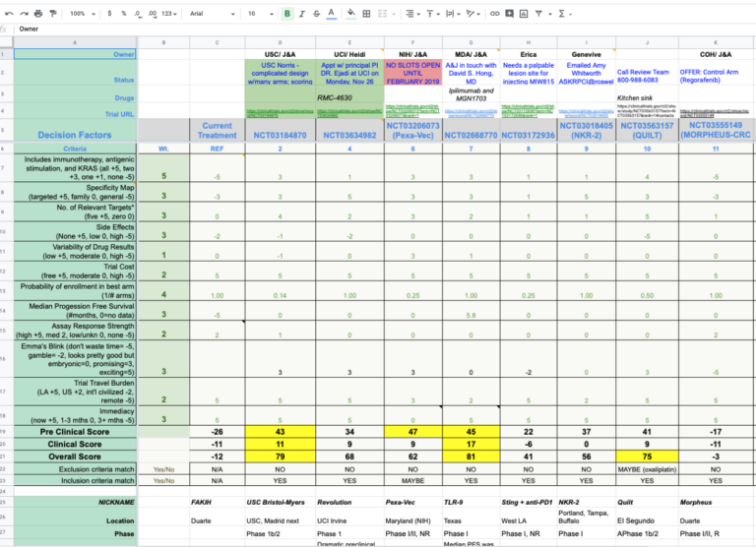
Task: Click the undo icon
Action: pos(9,14)
